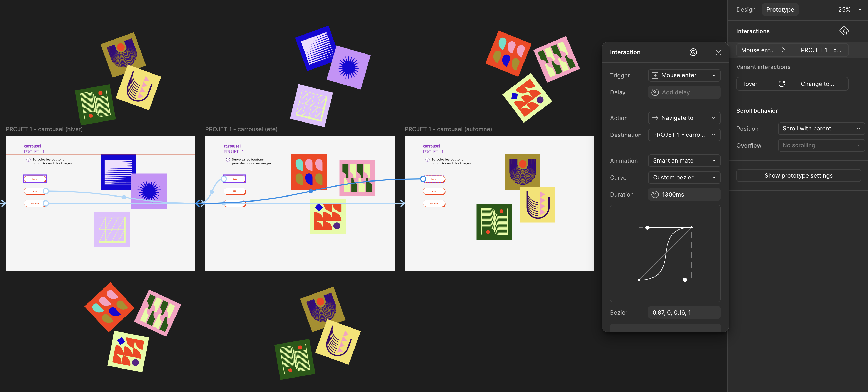
Task: Switch to the Design tab
Action: coord(746,9)
